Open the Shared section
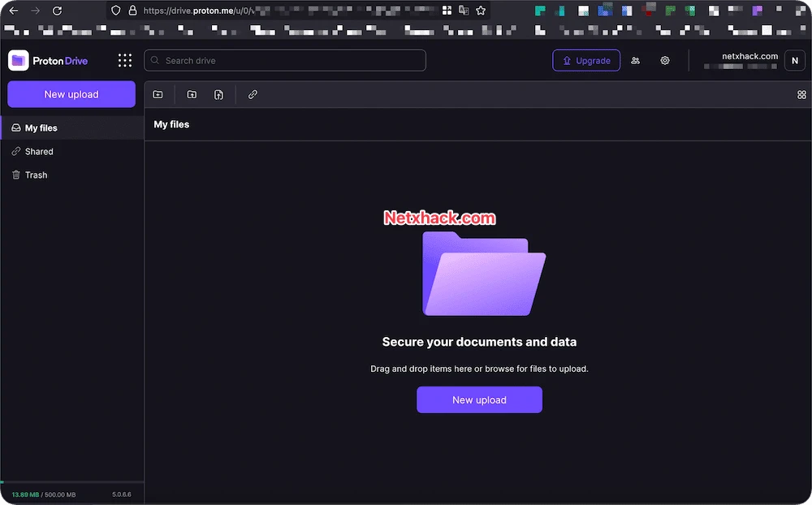Viewport: 812px width, 505px height. 72,151
